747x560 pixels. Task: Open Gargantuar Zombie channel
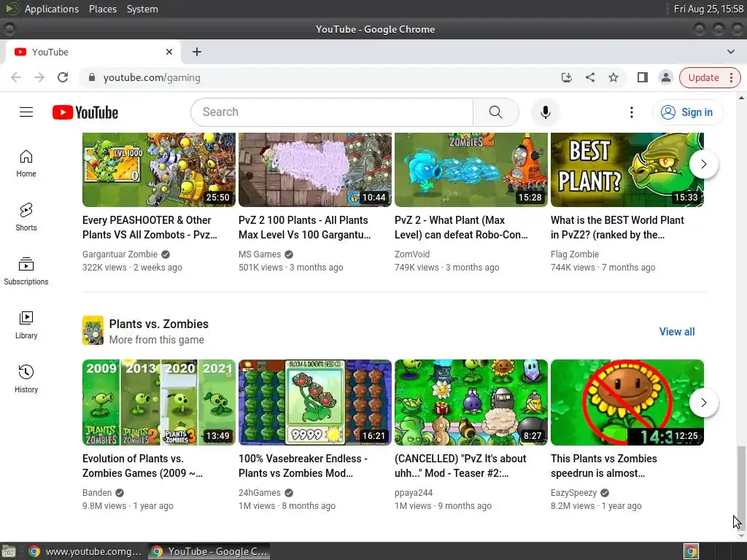click(x=120, y=254)
